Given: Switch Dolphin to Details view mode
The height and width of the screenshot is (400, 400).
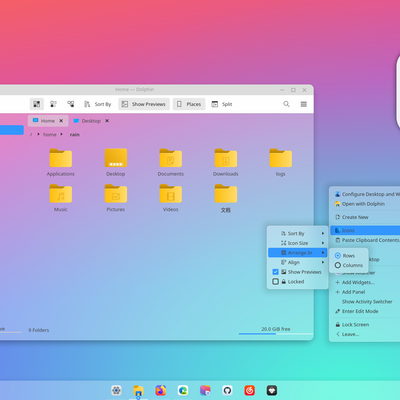Looking at the screenshot, I should (x=71, y=104).
